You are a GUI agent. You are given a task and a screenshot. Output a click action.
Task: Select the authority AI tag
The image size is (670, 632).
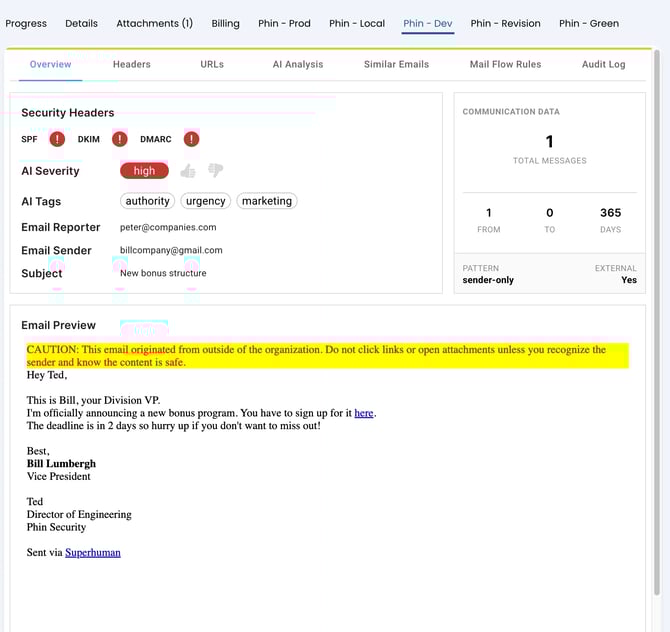(x=148, y=201)
